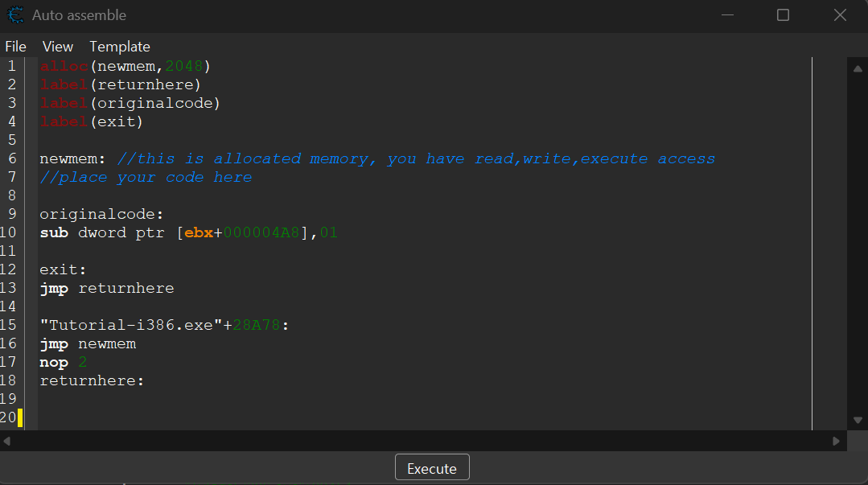This screenshot has width=868, height=485.
Task: Click the horizontal scrollbar right arrow
Action: coord(837,441)
